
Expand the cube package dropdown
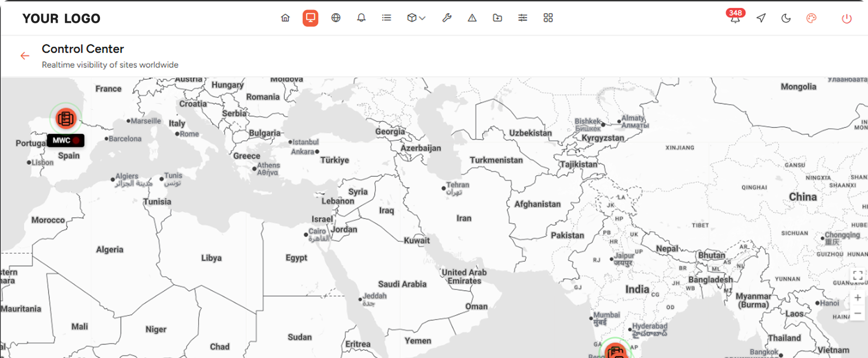(416, 18)
